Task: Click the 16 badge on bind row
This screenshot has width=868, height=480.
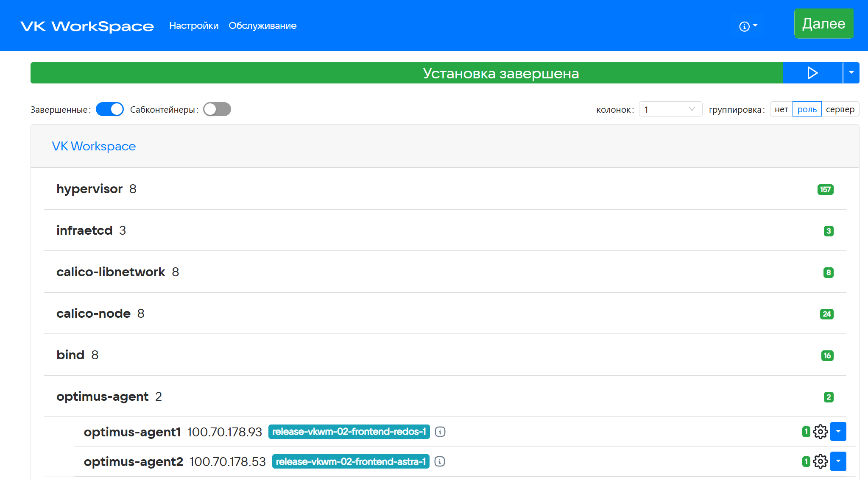Action: click(827, 355)
